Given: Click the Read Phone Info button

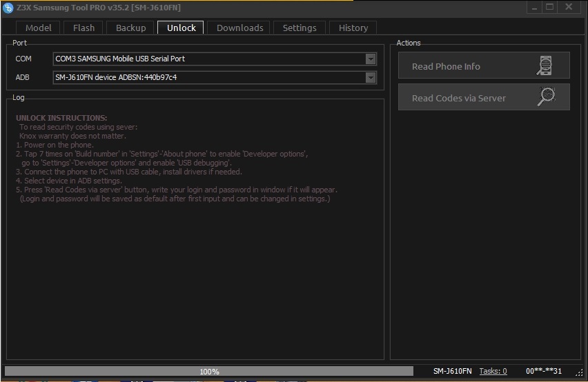Looking at the screenshot, I should click(x=484, y=66).
